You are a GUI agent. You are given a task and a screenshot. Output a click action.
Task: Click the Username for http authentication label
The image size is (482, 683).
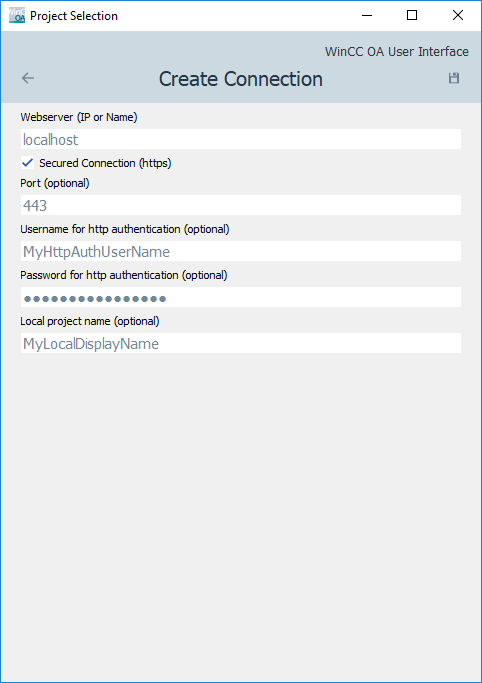tap(125, 229)
